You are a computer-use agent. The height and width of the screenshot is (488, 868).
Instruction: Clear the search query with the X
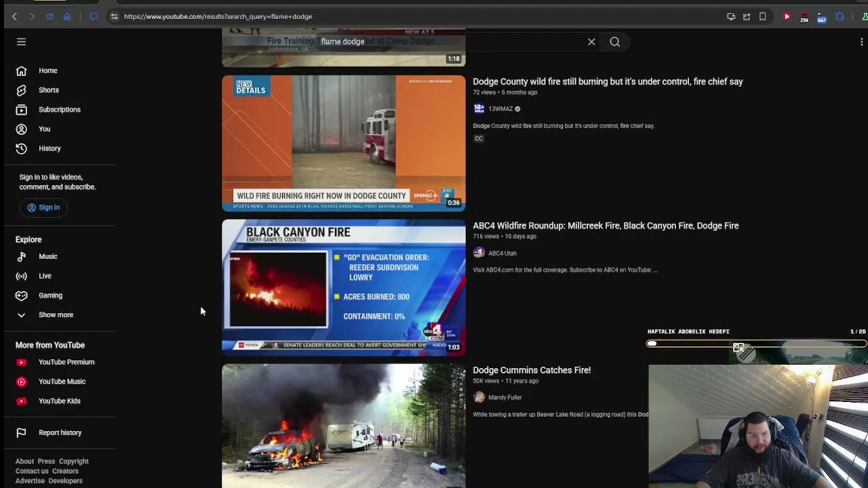coord(591,42)
